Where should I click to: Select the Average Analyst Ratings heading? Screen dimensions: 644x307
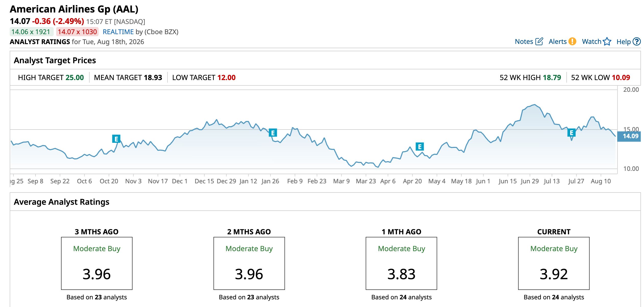click(x=62, y=202)
